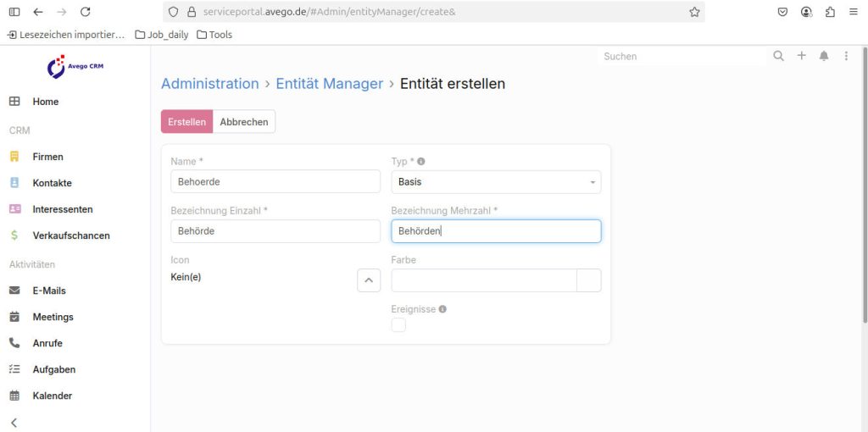Reload the page in browser

pos(85,12)
